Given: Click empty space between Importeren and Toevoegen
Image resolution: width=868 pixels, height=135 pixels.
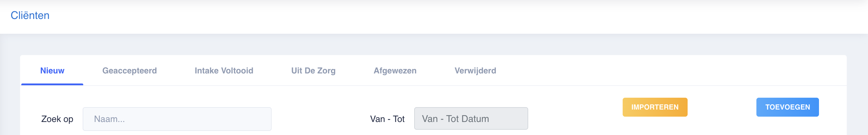Looking at the screenshot, I should 722,107.
